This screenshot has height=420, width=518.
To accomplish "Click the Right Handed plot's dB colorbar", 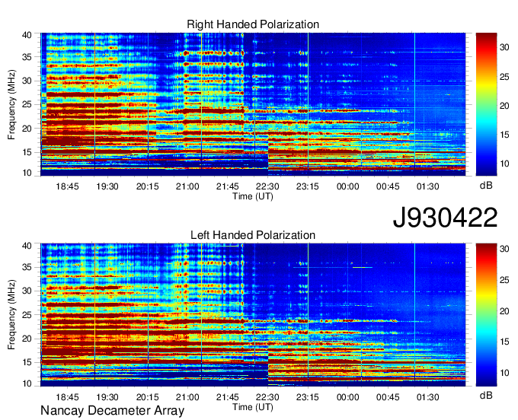I will click(486, 104).
